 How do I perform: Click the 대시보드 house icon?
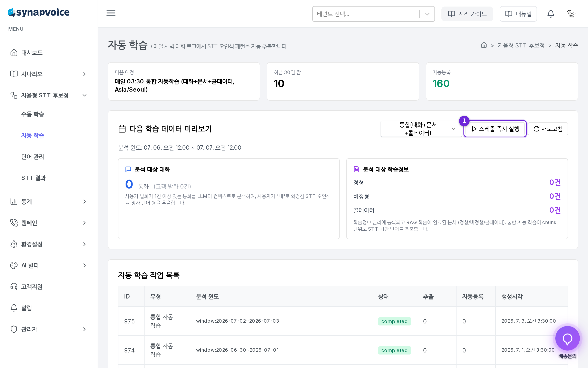[14, 53]
